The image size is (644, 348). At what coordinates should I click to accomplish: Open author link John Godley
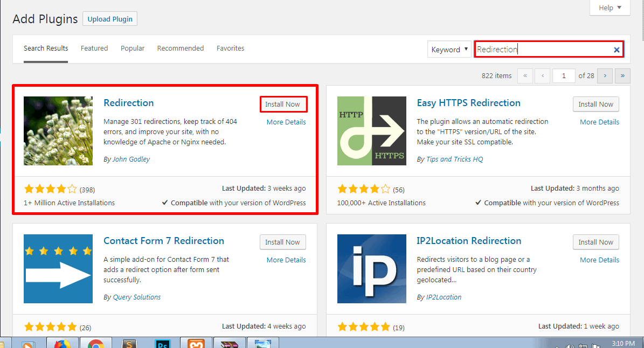pyautogui.click(x=131, y=159)
